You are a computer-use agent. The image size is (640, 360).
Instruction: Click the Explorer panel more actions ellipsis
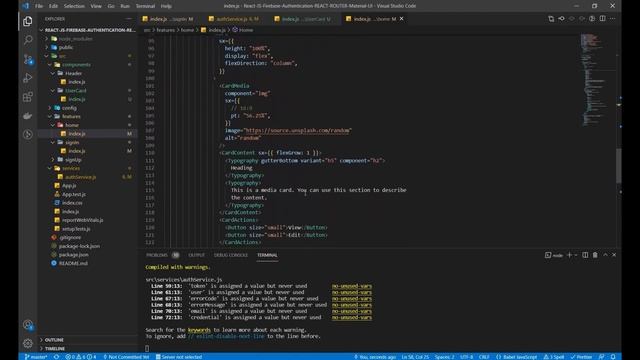point(129,19)
